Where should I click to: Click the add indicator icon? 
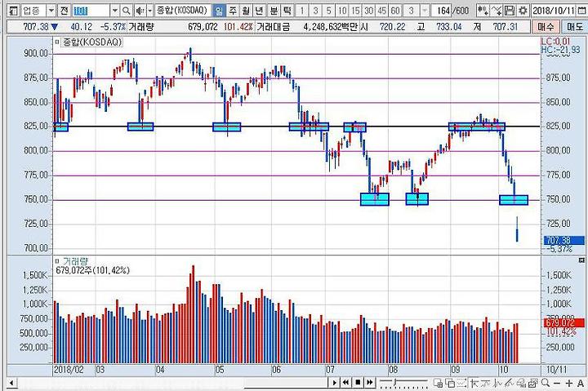point(483,11)
